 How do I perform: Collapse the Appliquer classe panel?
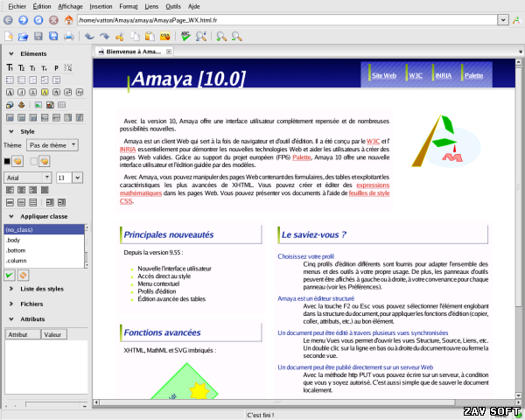pos(11,216)
